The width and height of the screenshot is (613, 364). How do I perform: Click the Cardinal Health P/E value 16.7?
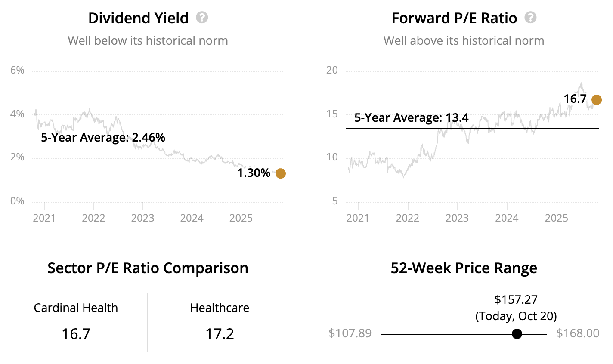click(x=76, y=334)
